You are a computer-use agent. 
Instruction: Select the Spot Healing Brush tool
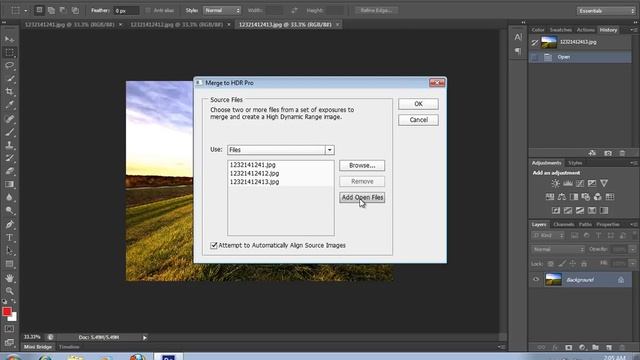point(9,118)
